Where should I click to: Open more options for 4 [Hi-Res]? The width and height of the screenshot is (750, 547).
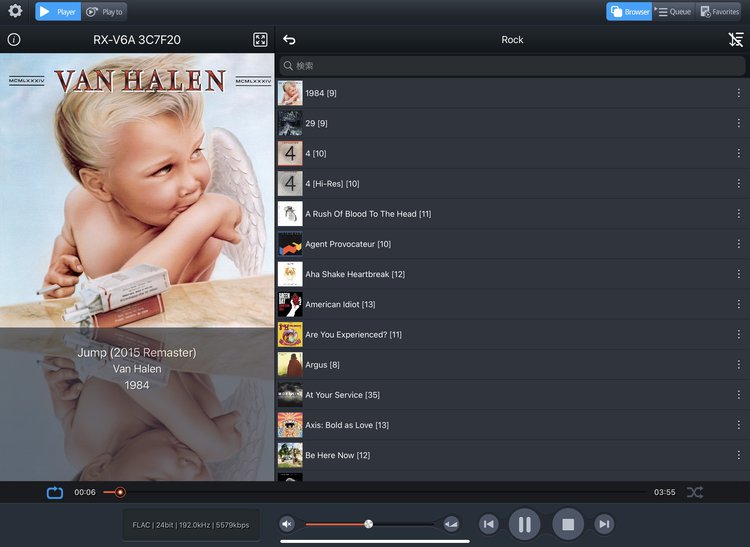pyautogui.click(x=739, y=183)
